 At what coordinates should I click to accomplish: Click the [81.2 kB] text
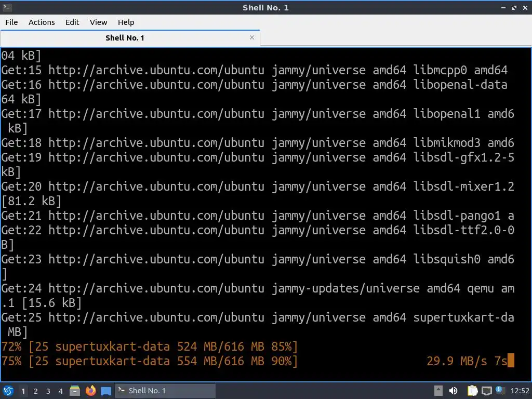(31, 202)
